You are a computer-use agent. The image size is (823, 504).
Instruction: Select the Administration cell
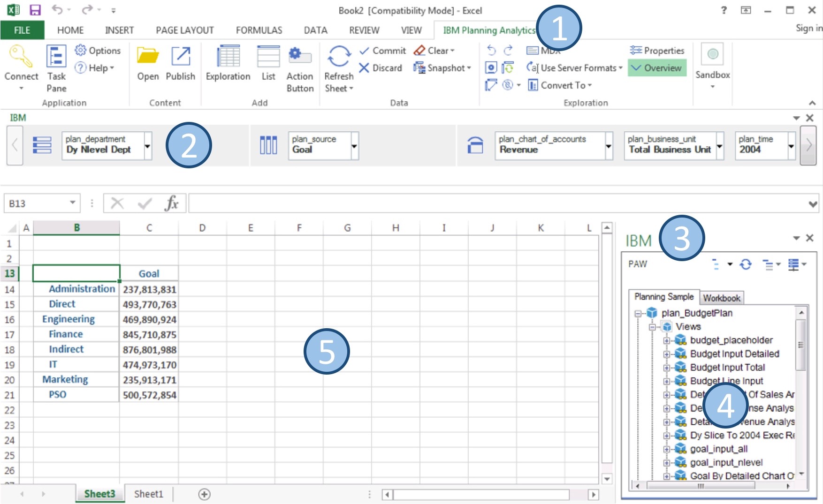click(x=76, y=289)
